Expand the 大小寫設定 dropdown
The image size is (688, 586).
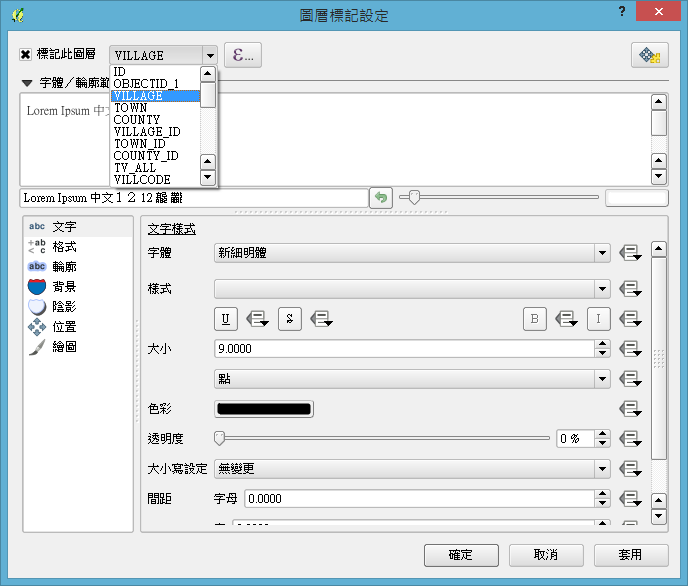[412, 468]
